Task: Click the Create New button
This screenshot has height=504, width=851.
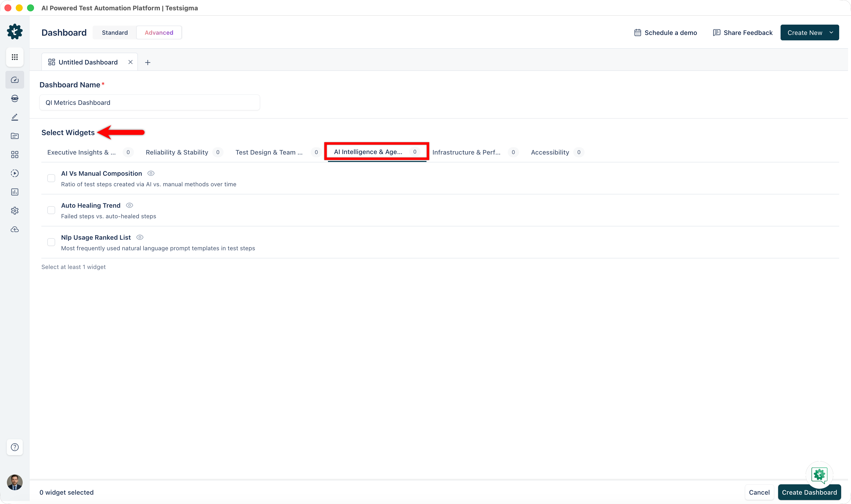Action: pyautogui.click(x=810, y=32)
